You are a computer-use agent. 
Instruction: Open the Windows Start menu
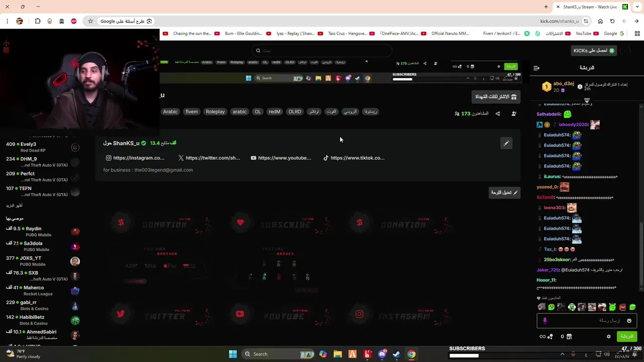coord(233,354)
